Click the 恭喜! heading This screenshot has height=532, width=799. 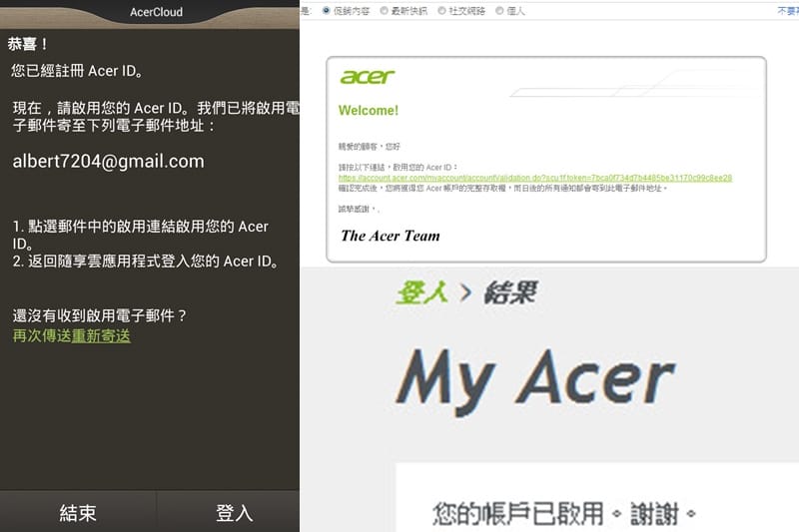[x=28, y=44]
